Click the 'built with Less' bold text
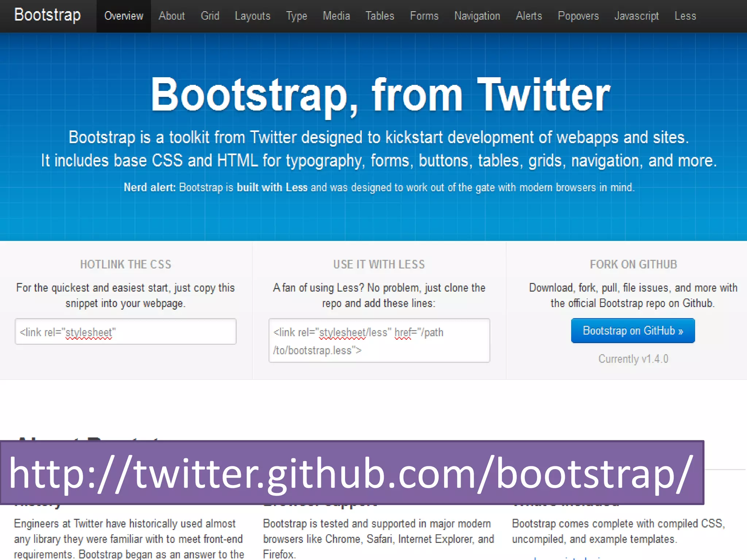The width and height of the screenshot is (747, 560). point(272,187)
